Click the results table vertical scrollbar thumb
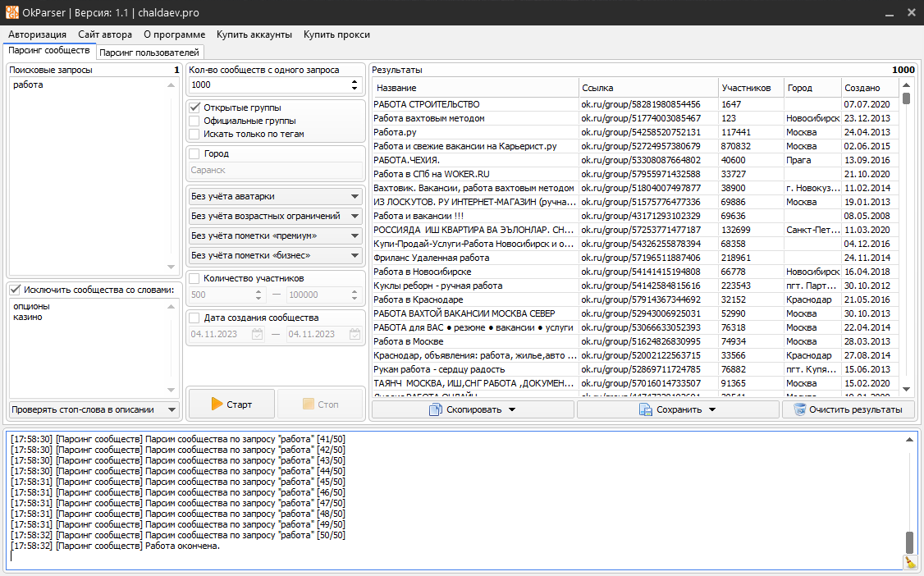The width and height of the screenshot is (924, 576). click(907, 99)
